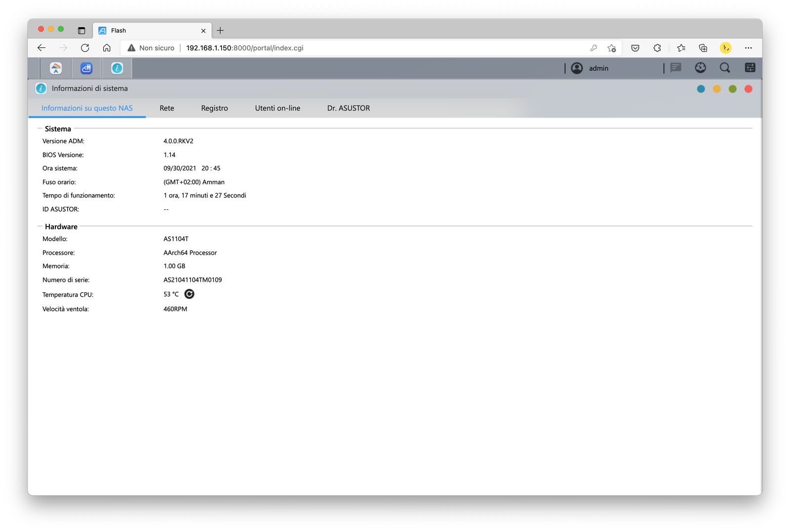Click the 53 °C temperature value
Viewport: 790px width, 532px height.
(x=171, y=294)
